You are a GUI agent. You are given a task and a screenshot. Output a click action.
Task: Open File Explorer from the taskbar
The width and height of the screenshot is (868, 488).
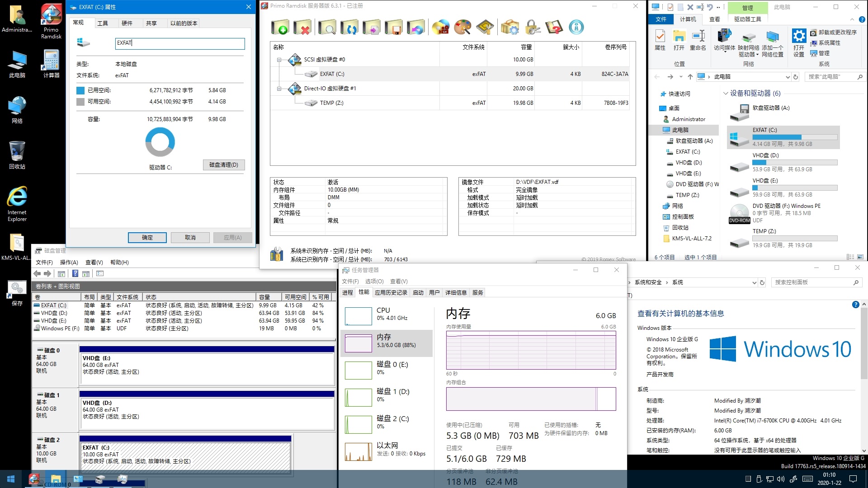point(56,479)
